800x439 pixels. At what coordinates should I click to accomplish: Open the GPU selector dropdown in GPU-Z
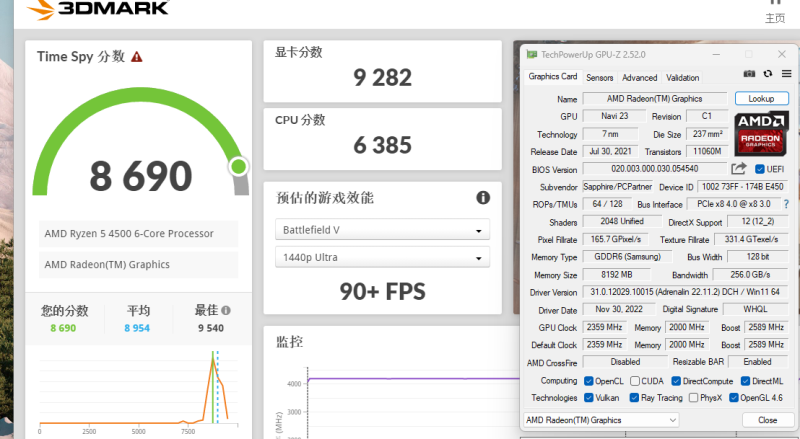tap(601, 420)
